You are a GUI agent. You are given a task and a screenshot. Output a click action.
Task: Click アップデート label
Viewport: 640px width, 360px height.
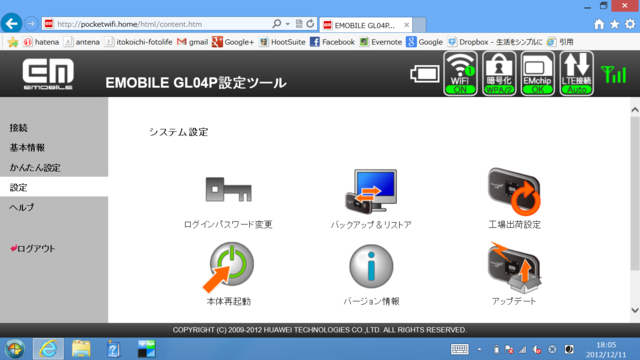point(514,301)
